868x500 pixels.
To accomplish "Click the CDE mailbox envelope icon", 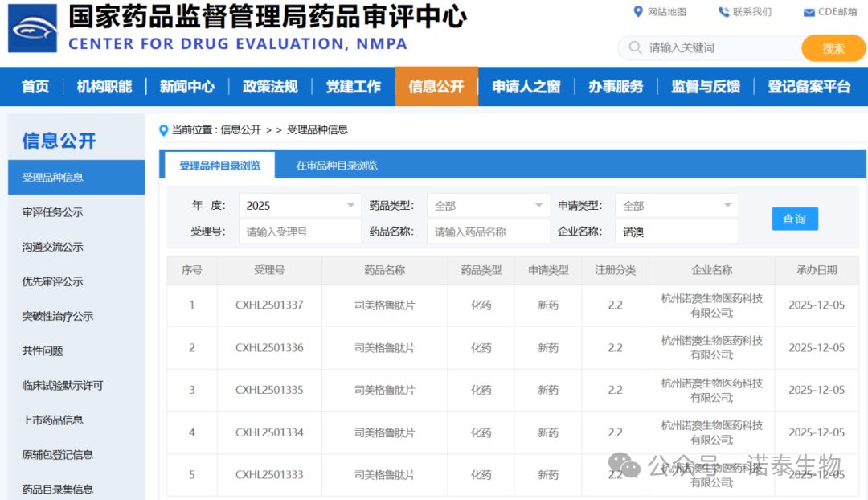I will (809, 12).
